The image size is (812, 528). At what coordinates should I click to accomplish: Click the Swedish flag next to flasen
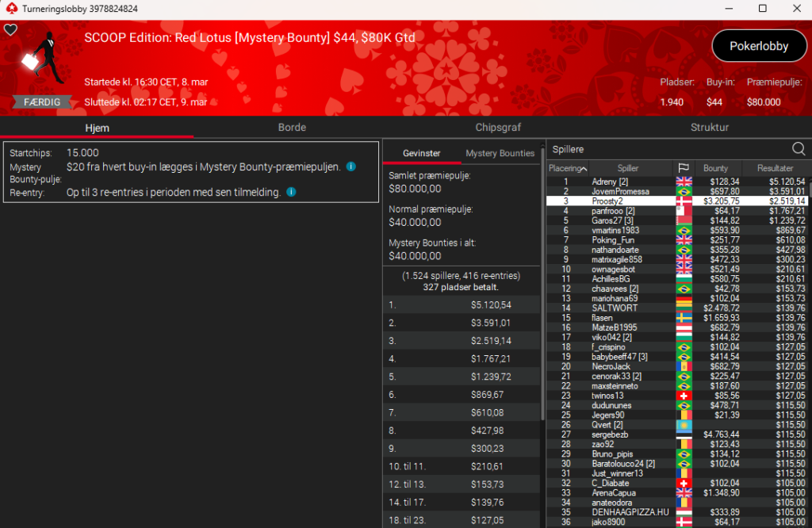tap(683, 318)
